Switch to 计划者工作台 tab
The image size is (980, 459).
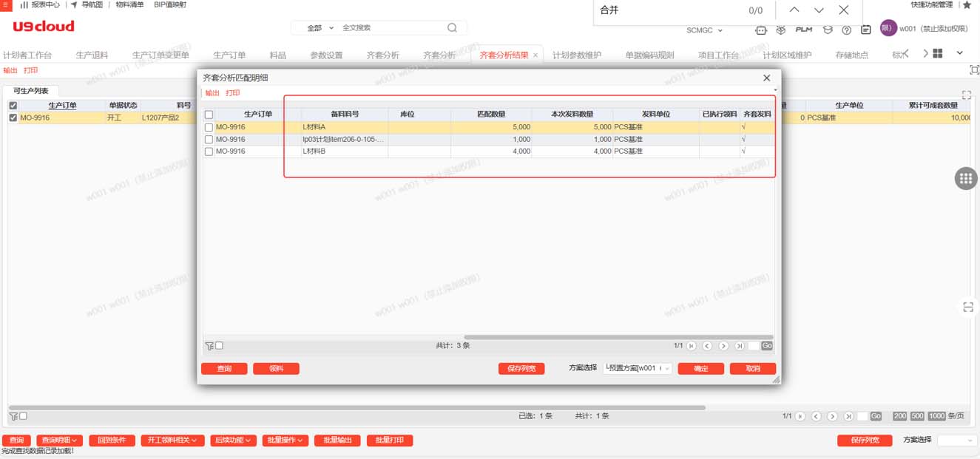(x=27, y=55)
